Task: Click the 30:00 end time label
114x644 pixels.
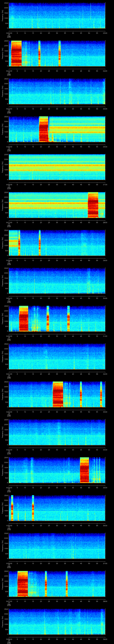Action: [105, 298]
